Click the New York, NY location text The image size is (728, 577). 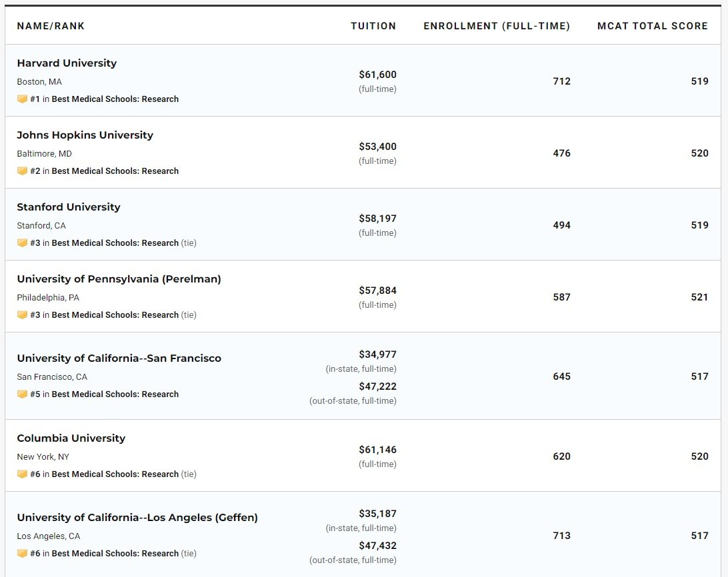[x=43, y=457]
